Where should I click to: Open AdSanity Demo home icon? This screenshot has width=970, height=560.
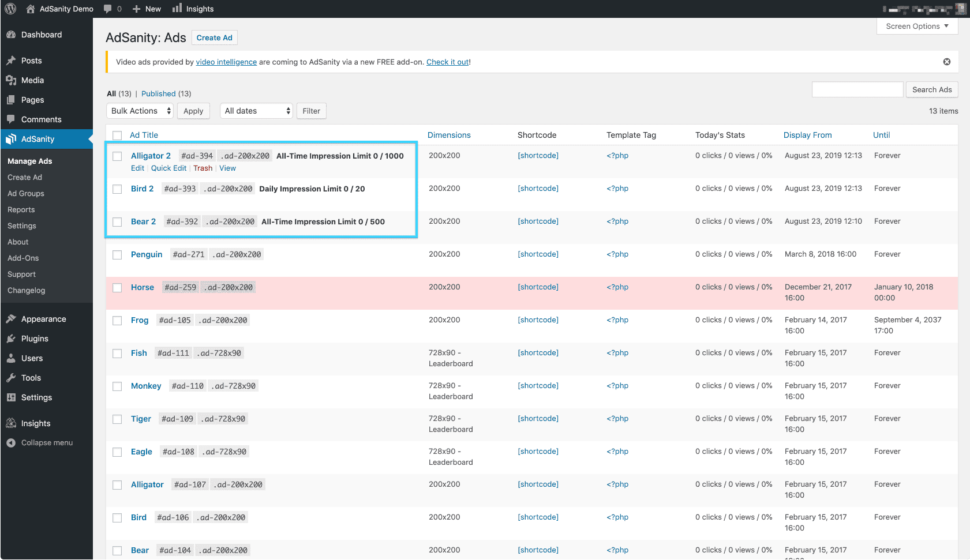click(x=31, y=9)
